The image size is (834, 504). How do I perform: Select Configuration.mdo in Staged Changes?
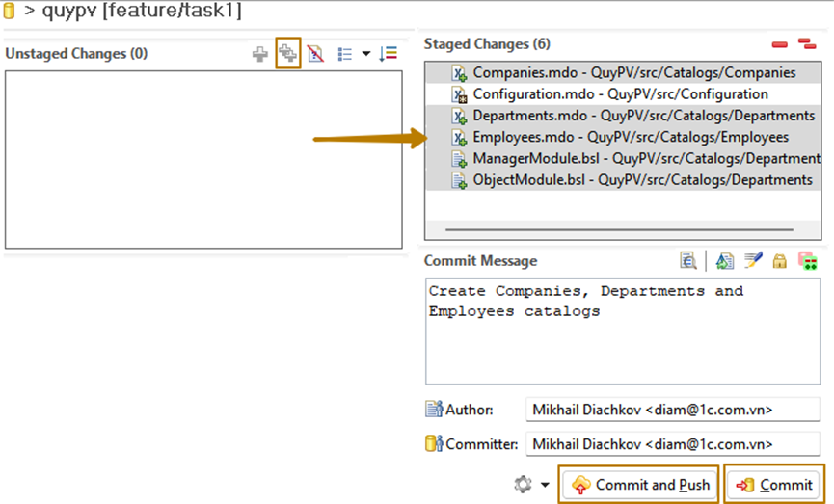(620, 94)
